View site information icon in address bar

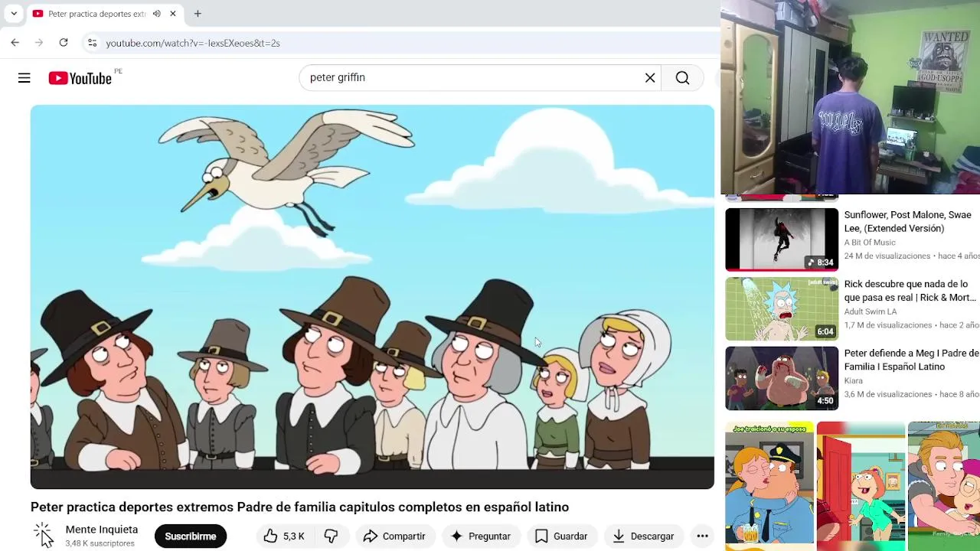(93, 43)
